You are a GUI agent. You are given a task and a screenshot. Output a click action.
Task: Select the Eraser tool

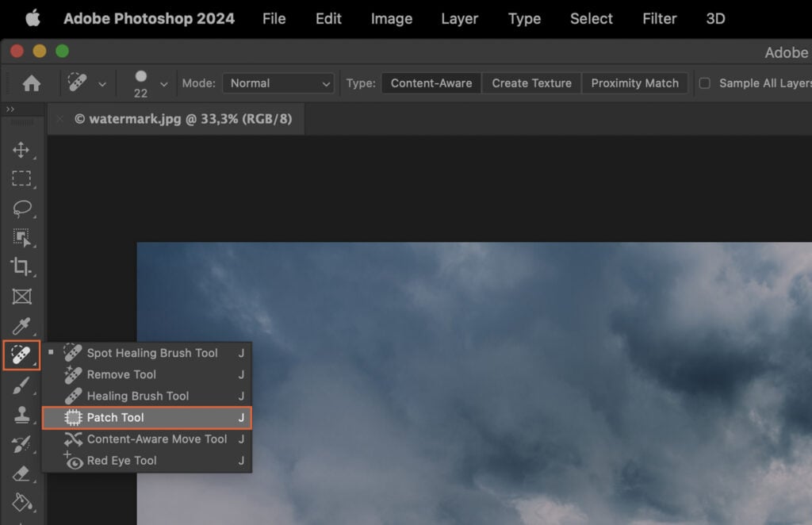click(x=22, y=473)
